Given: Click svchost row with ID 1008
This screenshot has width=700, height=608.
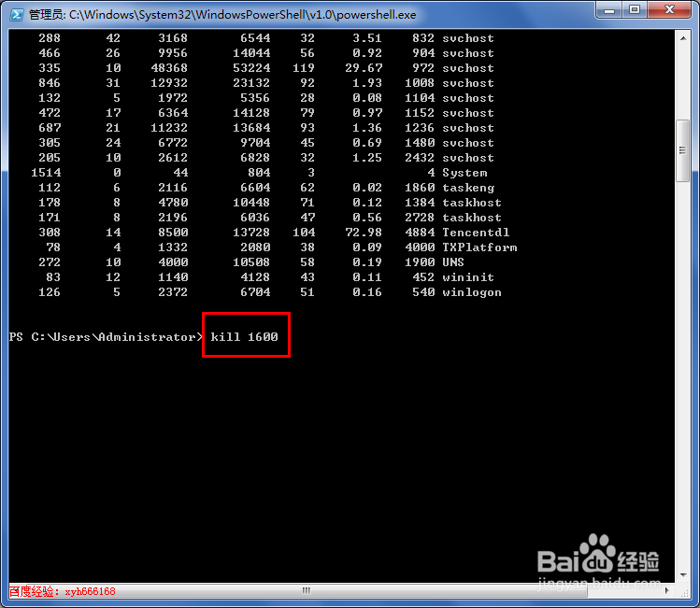Looking at the screenshot, I should coord(266,83).
